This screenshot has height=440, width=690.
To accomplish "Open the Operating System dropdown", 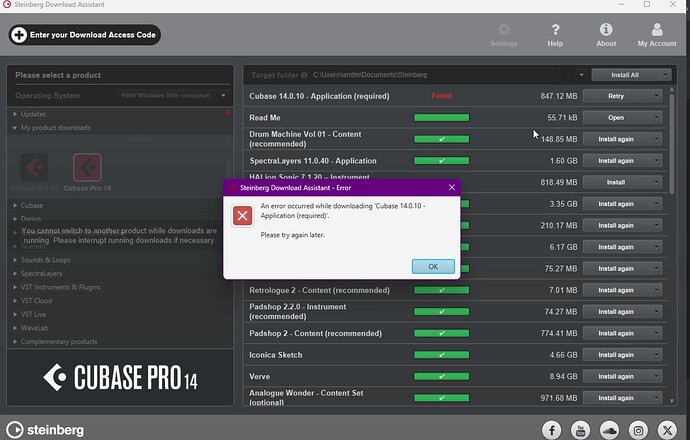I will [x=172, y=95].
